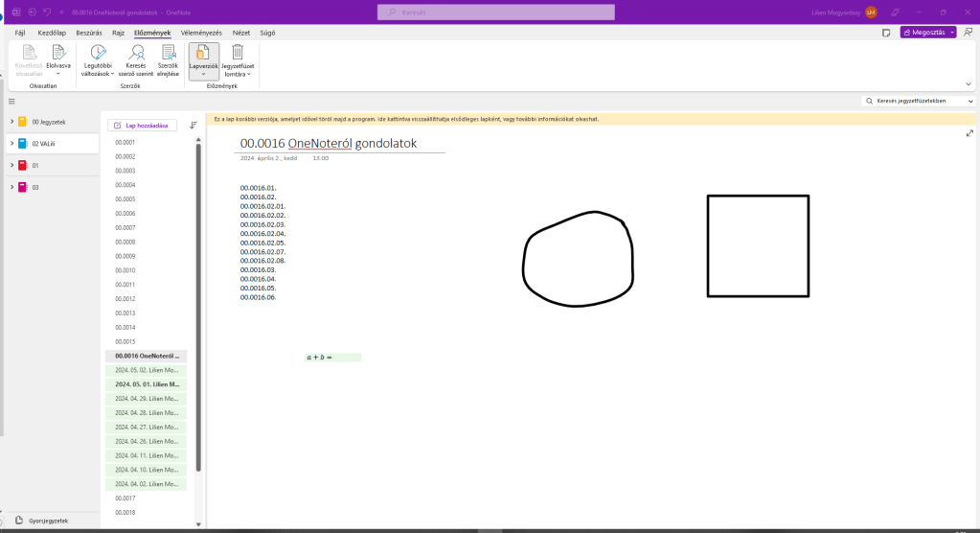Open the sticky notes feed icon
This screenshot has height=533, width=980.
[x=886, y=32]
